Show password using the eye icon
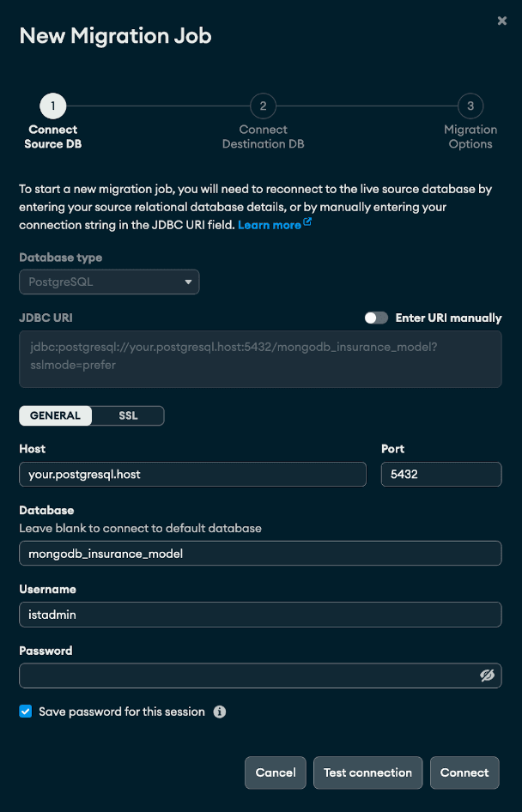Screen dimensions: 522x812 (488, 676)
